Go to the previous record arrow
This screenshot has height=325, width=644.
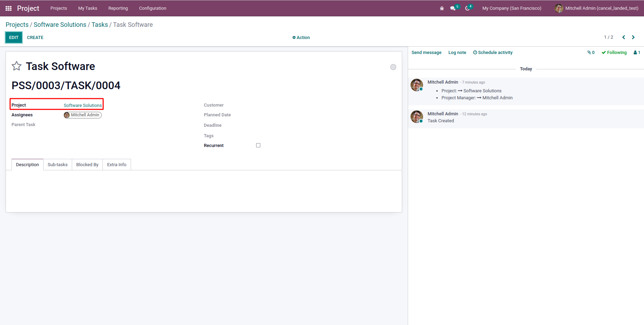pyautogui.click(x=624, y=37)
